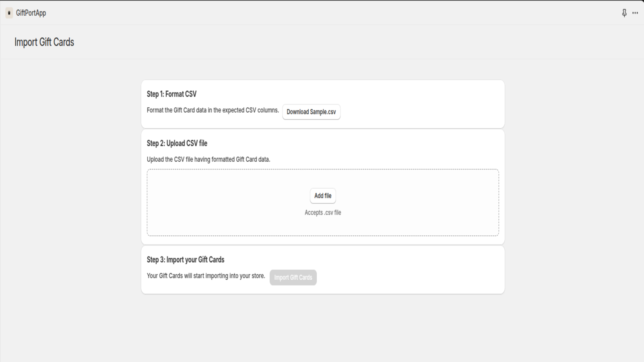
Task: Open the three-dot more actions menu
Action: point(635,13)
